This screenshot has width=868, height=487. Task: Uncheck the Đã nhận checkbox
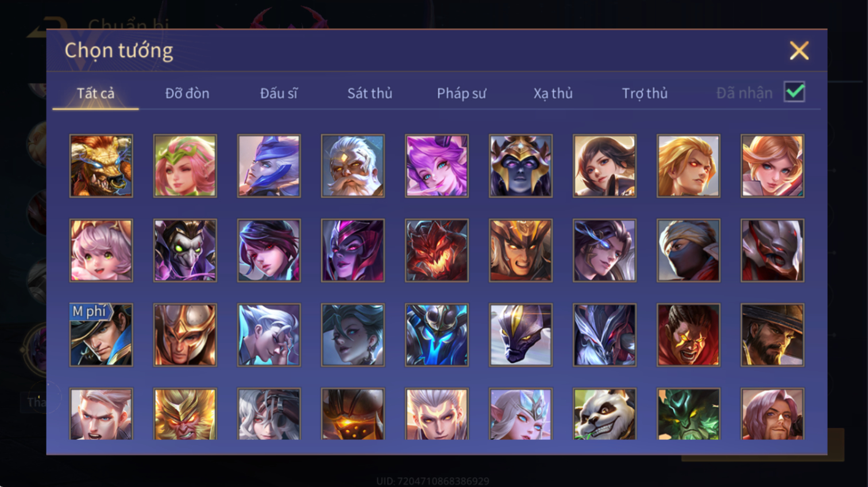[x=794, y=92]
